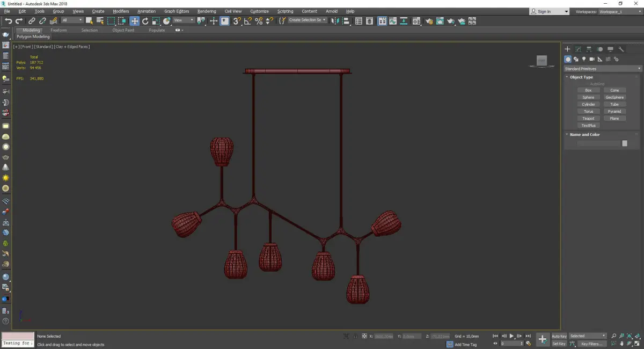Toggle the 3D Snaps button

[237, 21]
